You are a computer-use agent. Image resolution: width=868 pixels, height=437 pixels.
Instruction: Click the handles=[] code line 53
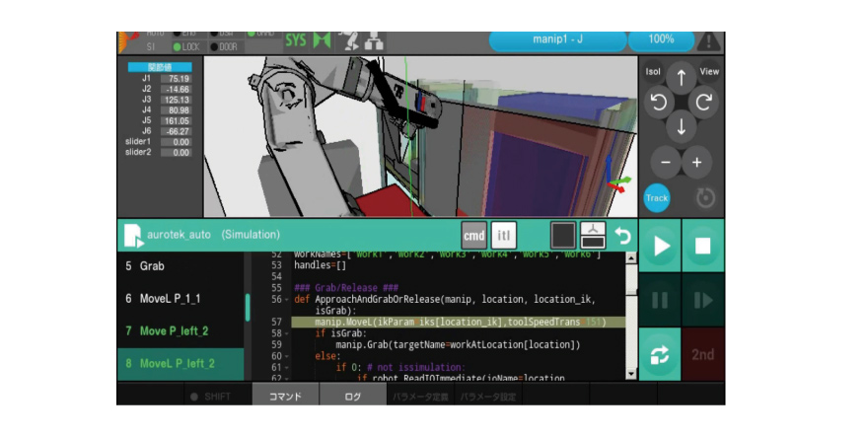[x=320, y=265]
